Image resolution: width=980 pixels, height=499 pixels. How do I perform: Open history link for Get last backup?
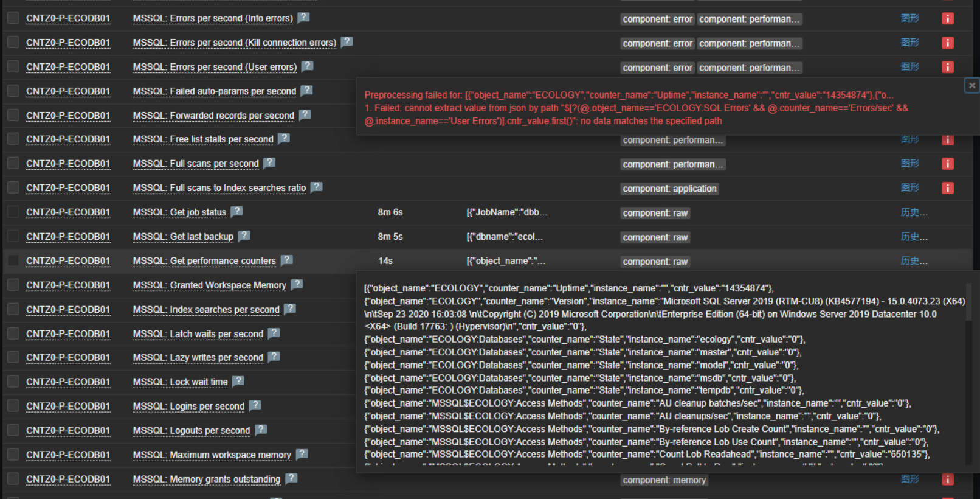coord(914,237)
